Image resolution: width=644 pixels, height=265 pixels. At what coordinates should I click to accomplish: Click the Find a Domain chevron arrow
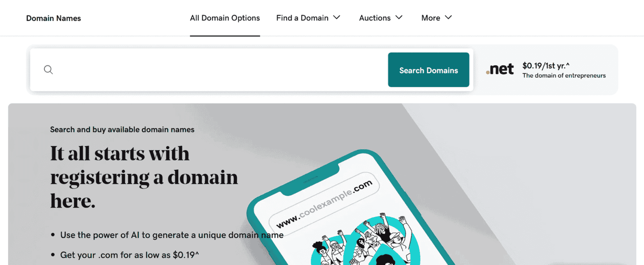point(337,18)
